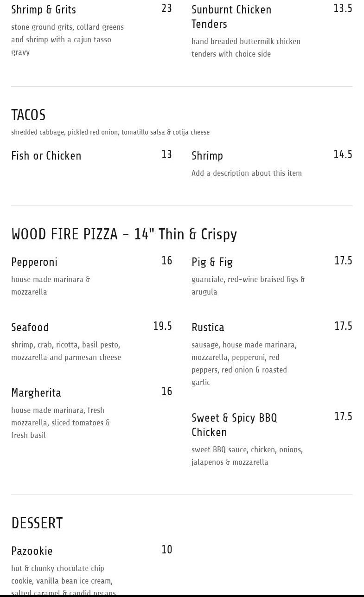Click the Shrimp taco item title
This screenshot has width=364, height=597.
pos(207,156)
